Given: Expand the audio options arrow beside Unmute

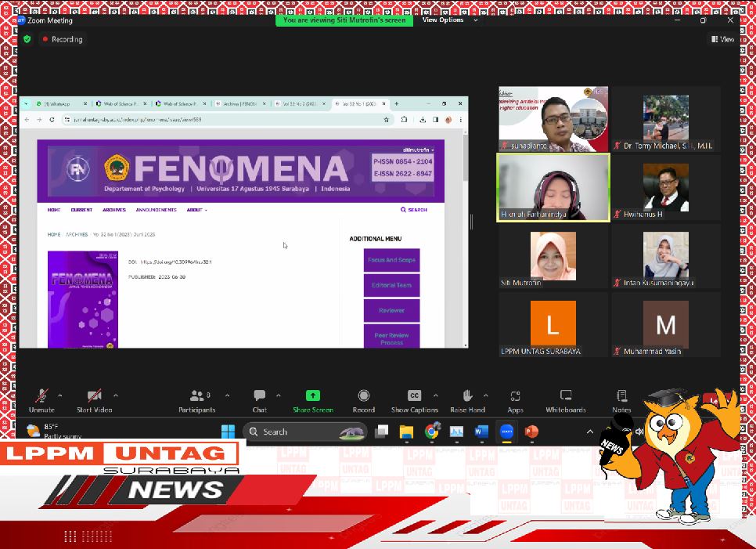Looking at the screenshot, I should [x=59, y=395].
